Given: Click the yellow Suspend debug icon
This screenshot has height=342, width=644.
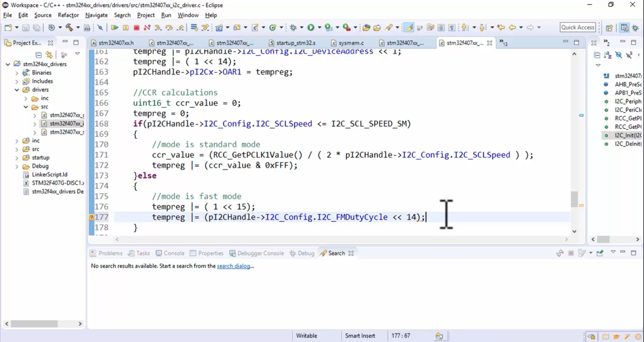Looking at the screenshot, I should 126,27.
